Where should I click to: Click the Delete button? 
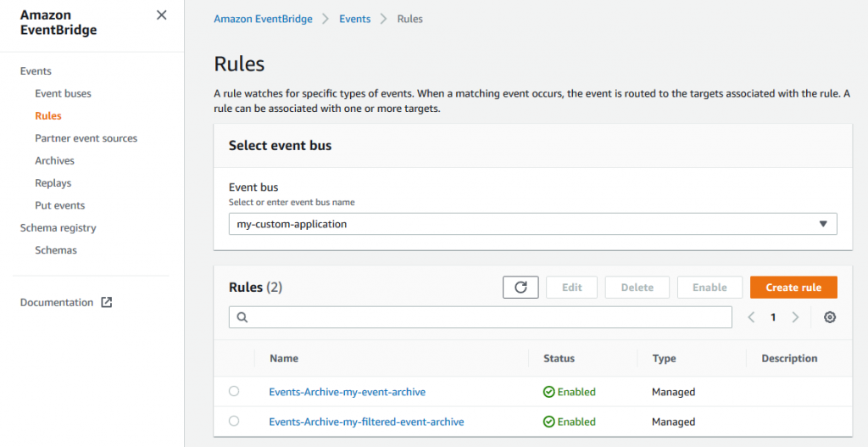pos(637,288)
